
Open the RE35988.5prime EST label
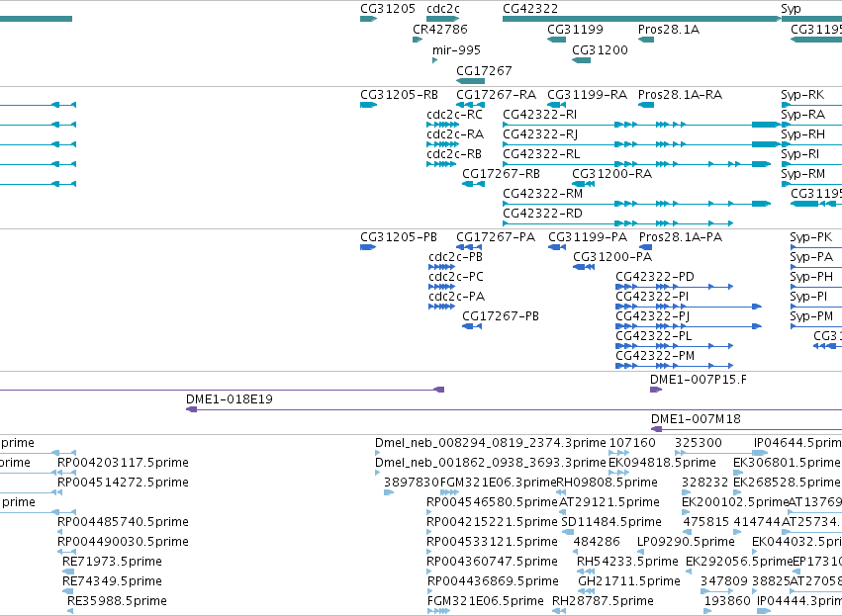(x=117, y=601)
